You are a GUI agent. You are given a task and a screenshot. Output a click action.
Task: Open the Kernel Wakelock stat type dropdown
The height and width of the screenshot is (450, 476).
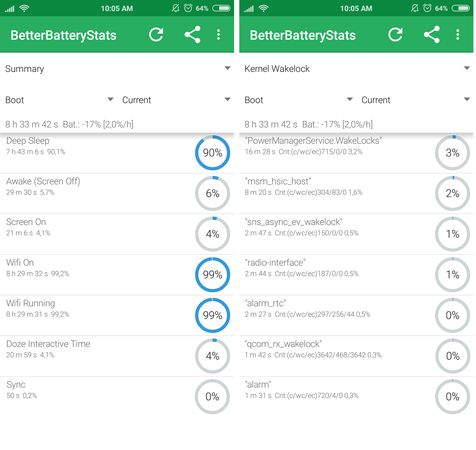[356, 69]
